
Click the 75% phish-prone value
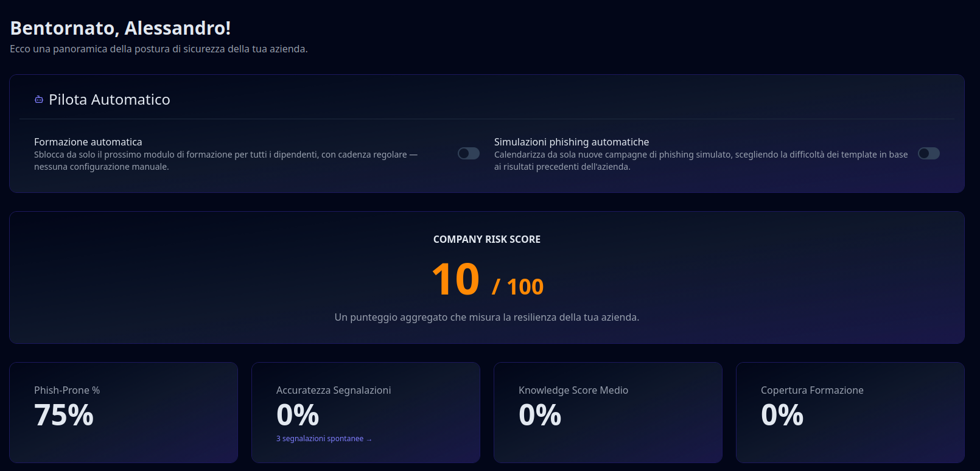64,415
